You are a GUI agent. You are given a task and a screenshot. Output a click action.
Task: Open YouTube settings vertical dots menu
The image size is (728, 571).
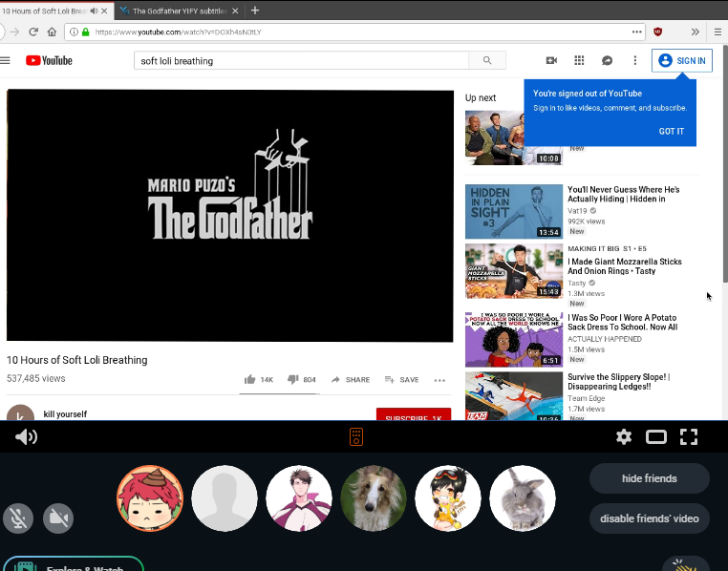click(634, 60)
